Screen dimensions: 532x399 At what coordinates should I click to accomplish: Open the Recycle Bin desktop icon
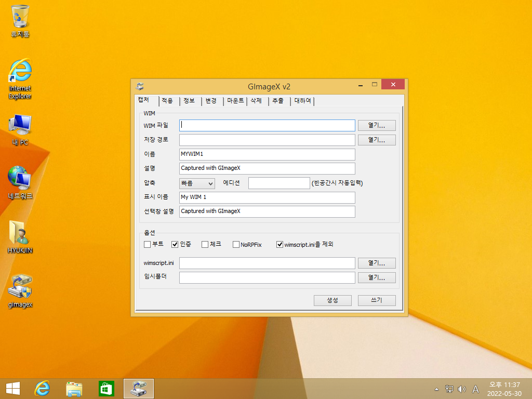point(20,21)
